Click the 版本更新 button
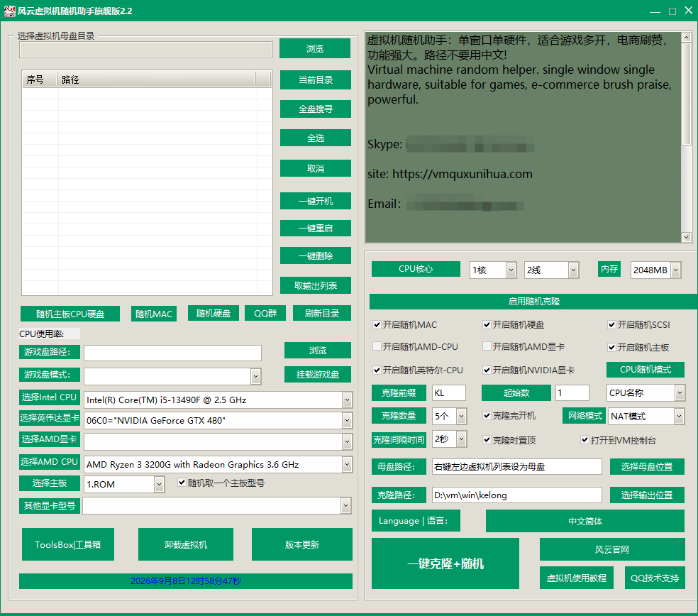Image resolution: width=698 pixels, height=616 pixels. pos(301,544)
